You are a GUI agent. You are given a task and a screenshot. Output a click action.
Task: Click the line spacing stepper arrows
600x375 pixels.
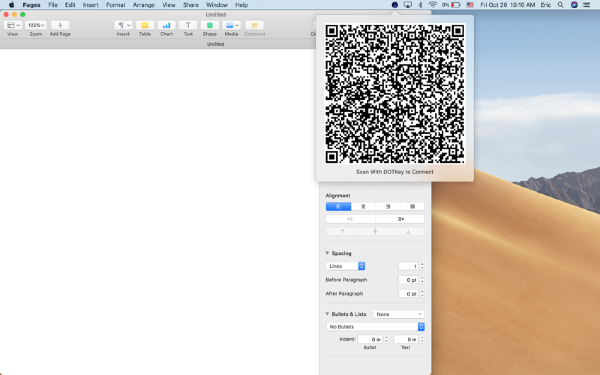coord(422,266)
